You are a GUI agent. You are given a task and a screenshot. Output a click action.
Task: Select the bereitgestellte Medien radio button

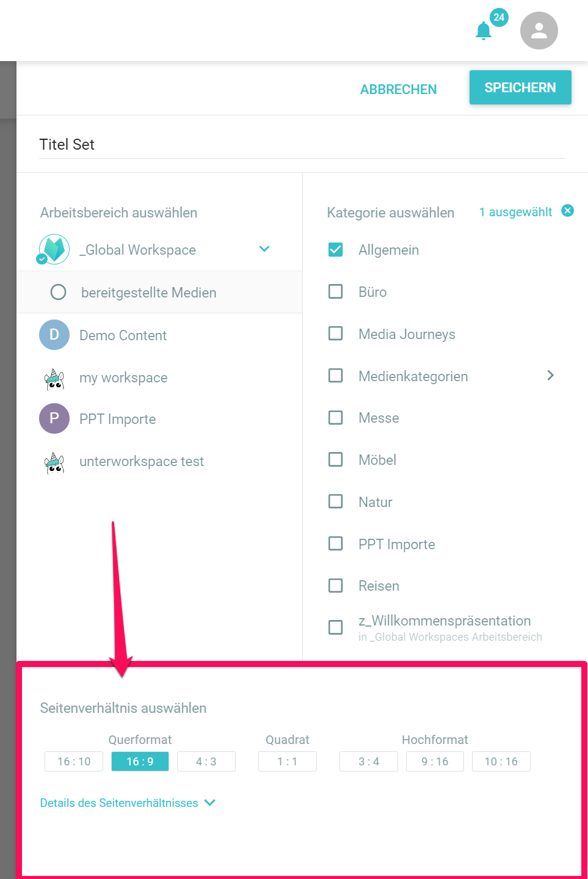coord(58,292)
